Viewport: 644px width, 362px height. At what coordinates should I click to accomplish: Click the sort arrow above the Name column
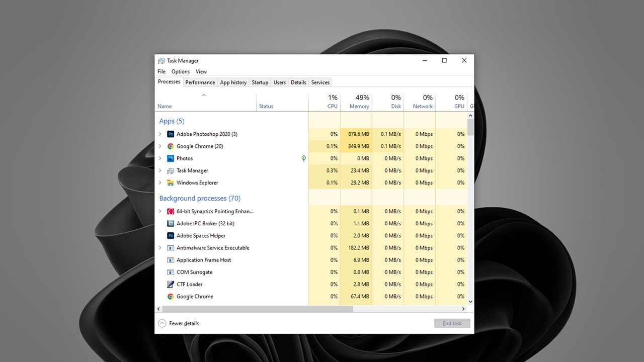[204, 95]
